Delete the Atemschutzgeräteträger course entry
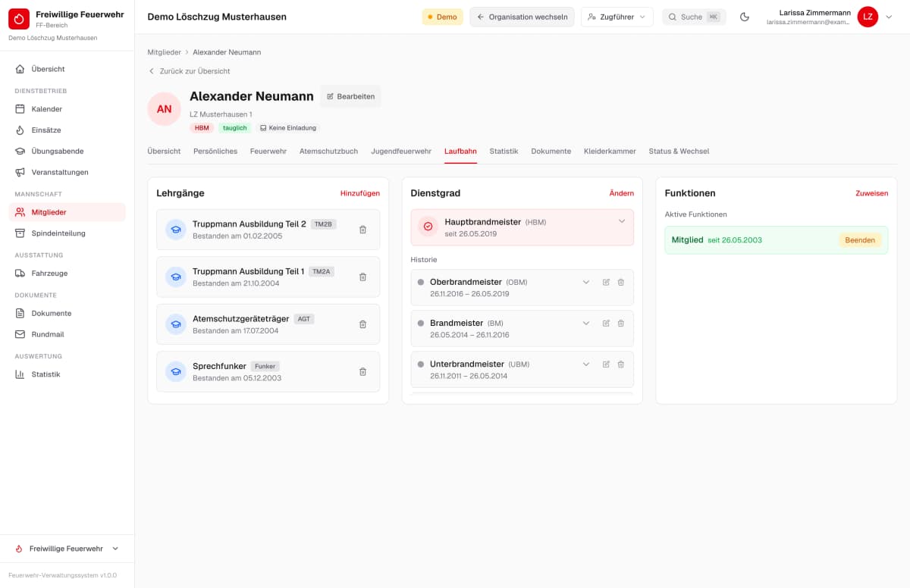 coord(362,324)
